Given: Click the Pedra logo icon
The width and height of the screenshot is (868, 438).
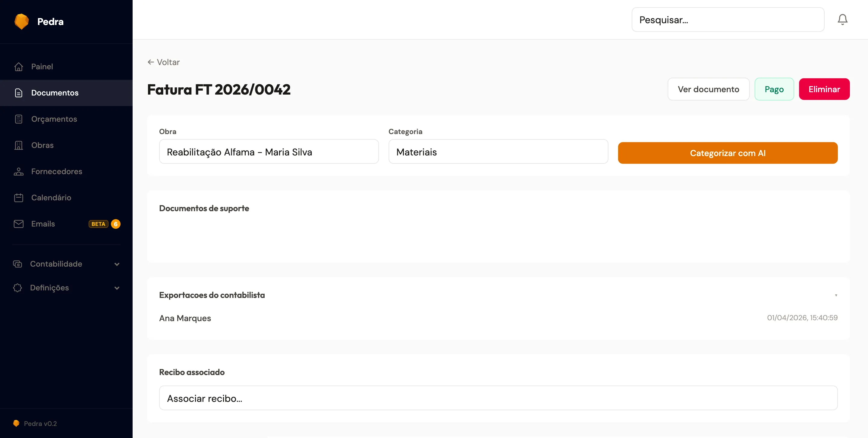Looking at the screenshot, I should [22, 22].
